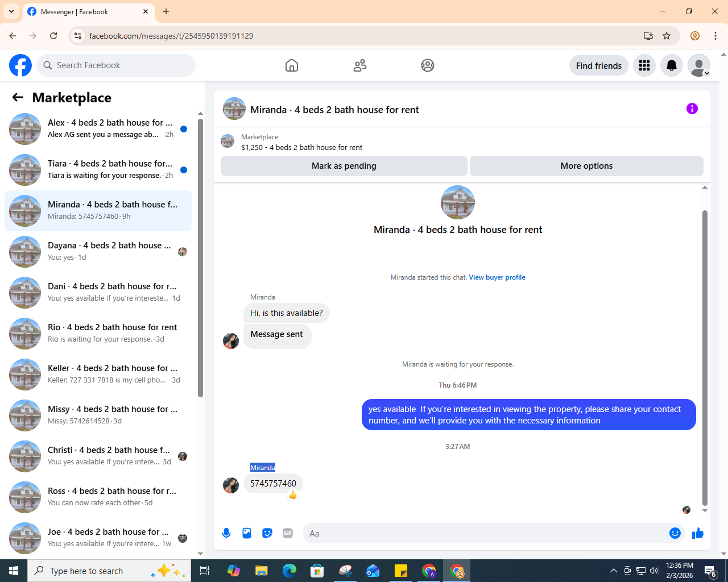Open Christi conversation in Marketplace list
Viewport: 728px width, 582px height.
tap(98, 456)
